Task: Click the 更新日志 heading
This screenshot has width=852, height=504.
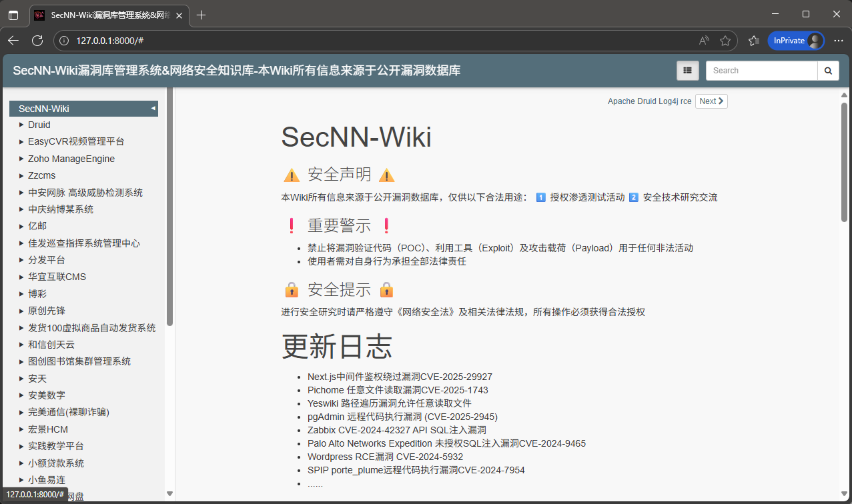Action: point(337,346)
